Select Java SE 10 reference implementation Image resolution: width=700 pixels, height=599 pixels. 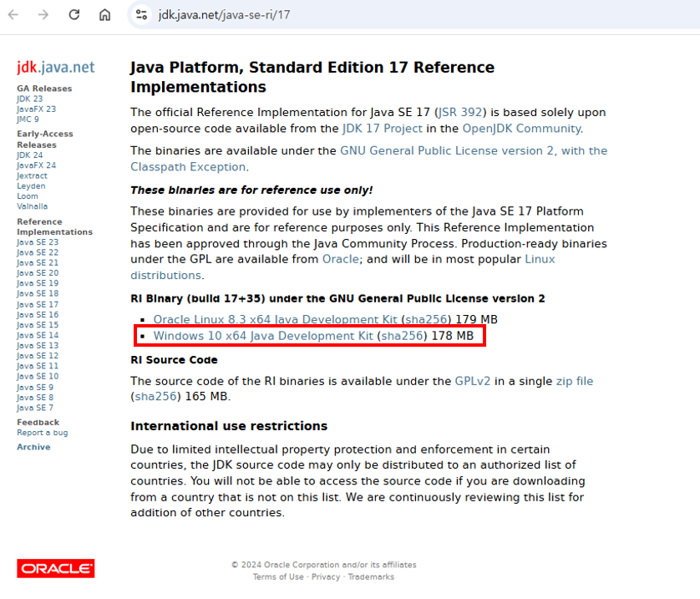click(x=38, y=376)
